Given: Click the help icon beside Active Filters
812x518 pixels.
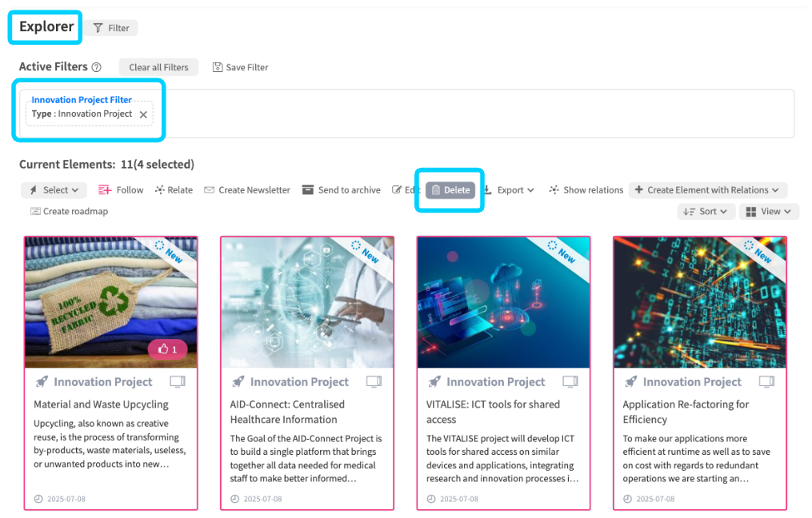Looking at the screenshot, I should pyautogui.click(x=97, y=67).
